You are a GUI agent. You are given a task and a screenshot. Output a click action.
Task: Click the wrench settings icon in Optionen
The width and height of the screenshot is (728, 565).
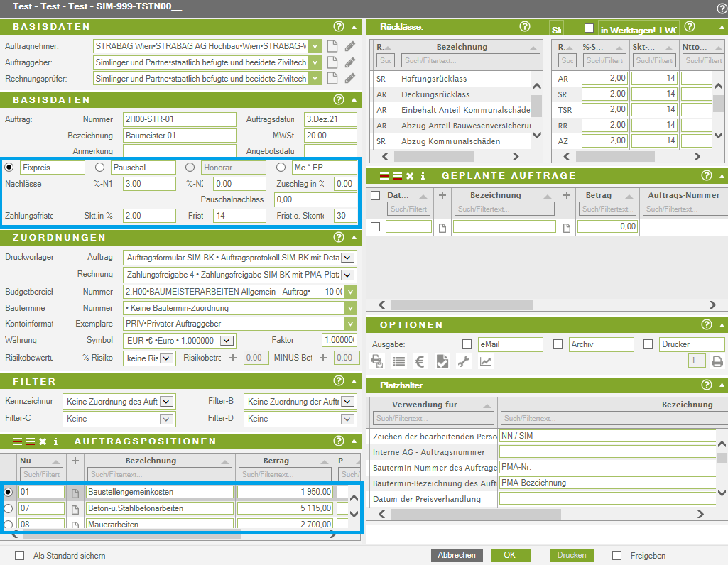(x=464, y=361)
